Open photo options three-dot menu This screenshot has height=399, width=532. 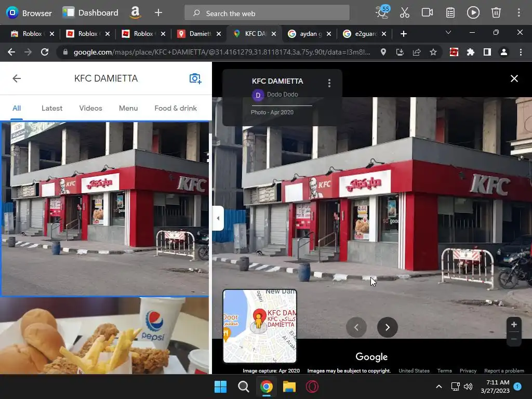tap(329, 83)
